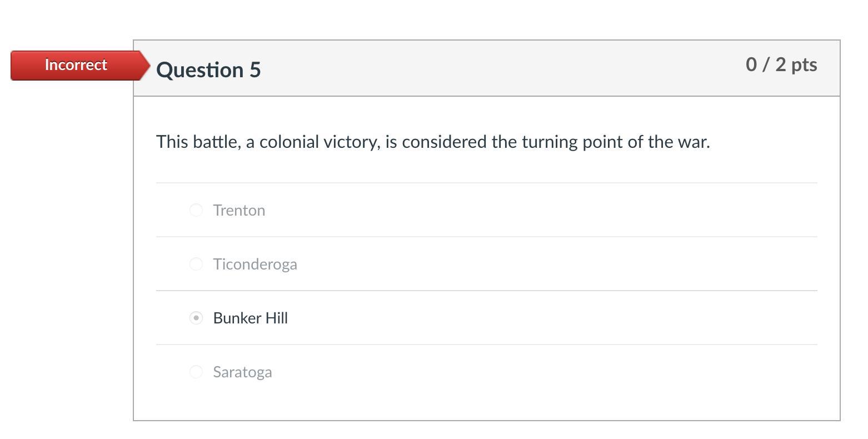Click the arrow tip of the Incorrect flag
The height and width of the screenshot is (439, 868).
(x=146, y=66)
